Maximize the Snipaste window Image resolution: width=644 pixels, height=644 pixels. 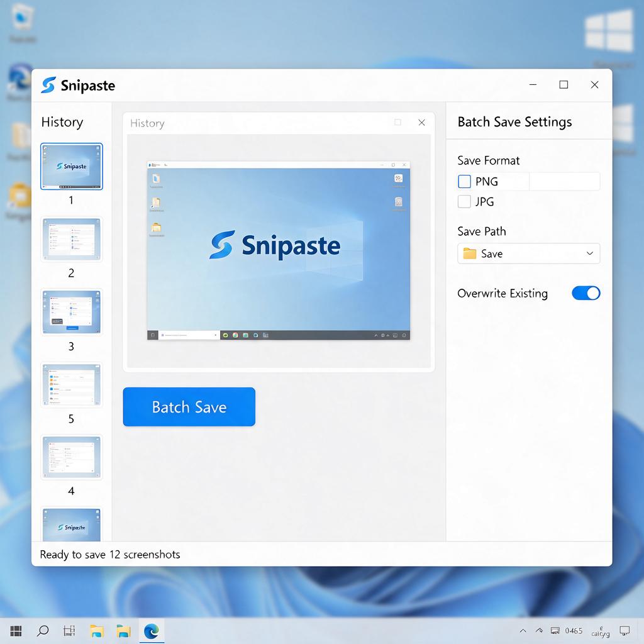pos(563,85)
